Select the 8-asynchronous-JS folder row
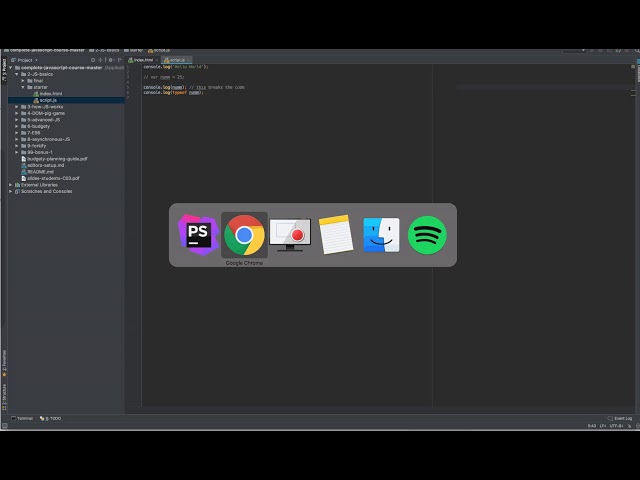Screen dimensions: 640x480 [x=66, y=140]
